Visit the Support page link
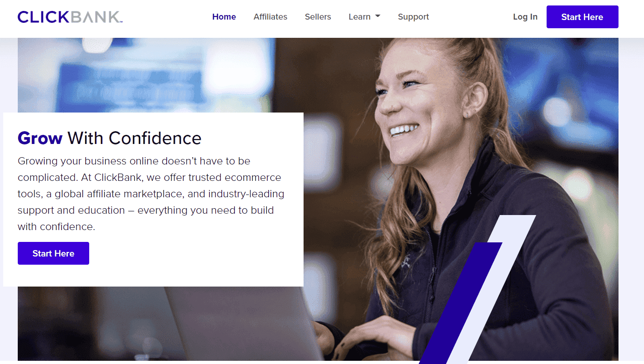This screenshot has width=644, height=364. coord(413,17)
